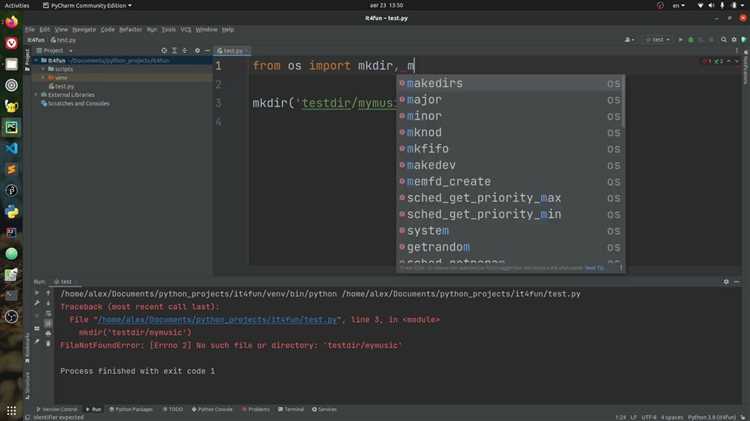Open the Edit menu
Viewport: 750px width, 421px height.
[44, 29]
